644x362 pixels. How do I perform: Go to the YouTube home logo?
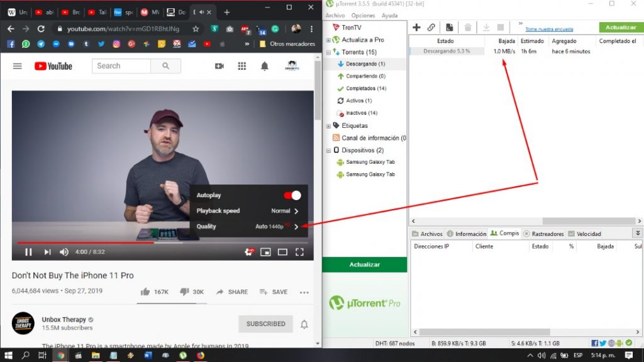(53, 66)
